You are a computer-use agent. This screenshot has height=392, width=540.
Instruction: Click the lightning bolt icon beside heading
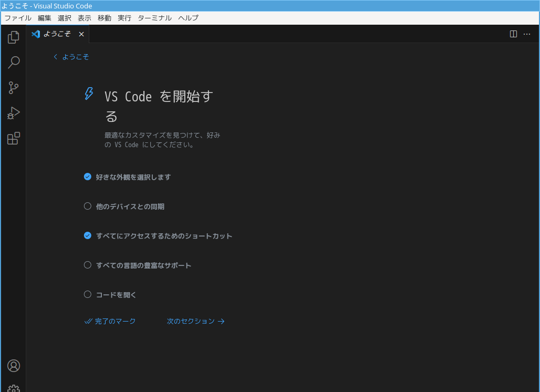click(89, 94)
